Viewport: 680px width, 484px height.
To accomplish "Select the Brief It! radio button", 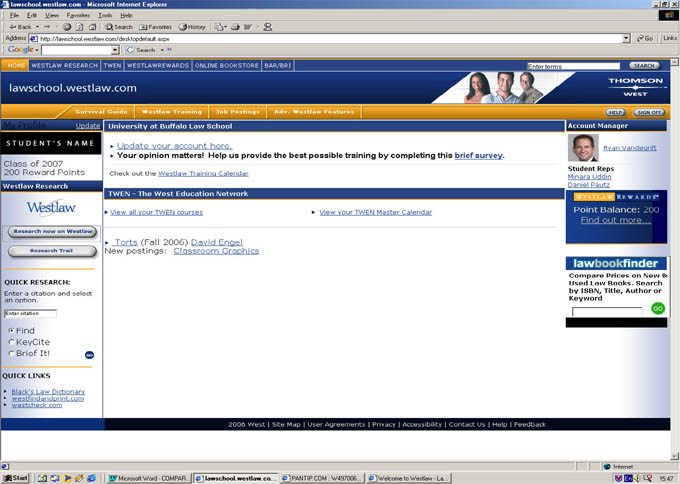I will pos(12,353).
